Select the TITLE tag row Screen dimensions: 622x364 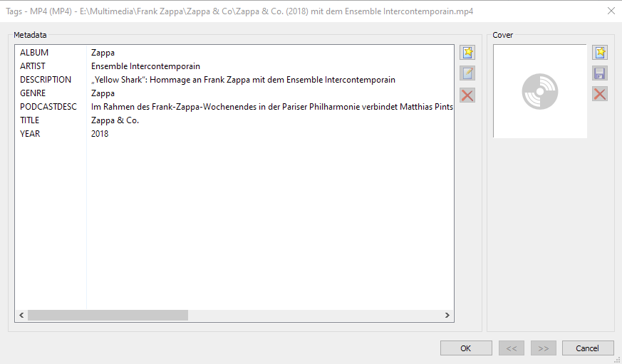click(x=234, y=120)
